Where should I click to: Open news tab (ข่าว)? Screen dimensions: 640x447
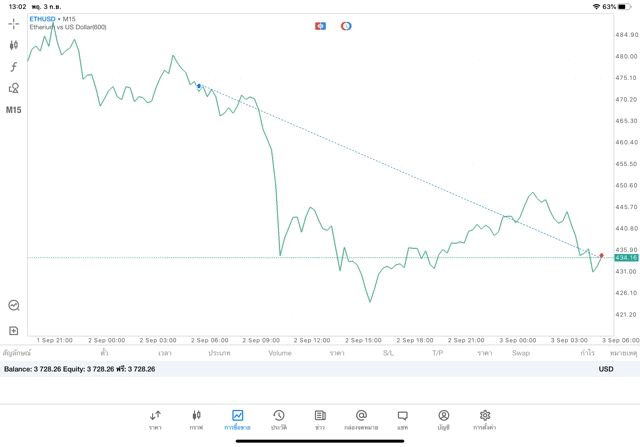(x=319, y=419)
